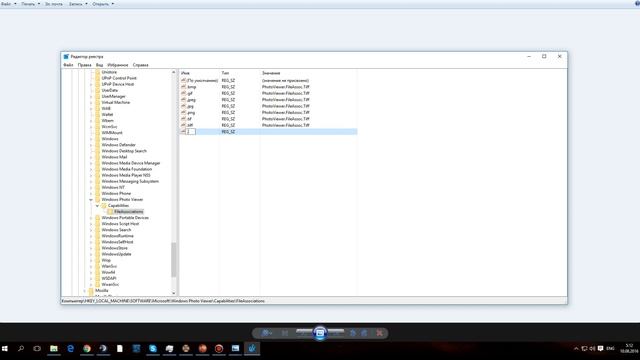Open Task View on the taskbar
Viewport: 640px width, 360px height.
[37, 349]
